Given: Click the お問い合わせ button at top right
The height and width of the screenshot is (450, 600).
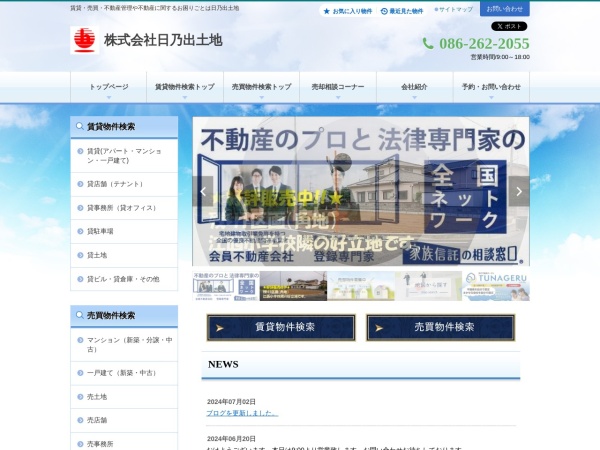Looking at the screenshot, I should [x=505, y=8].
